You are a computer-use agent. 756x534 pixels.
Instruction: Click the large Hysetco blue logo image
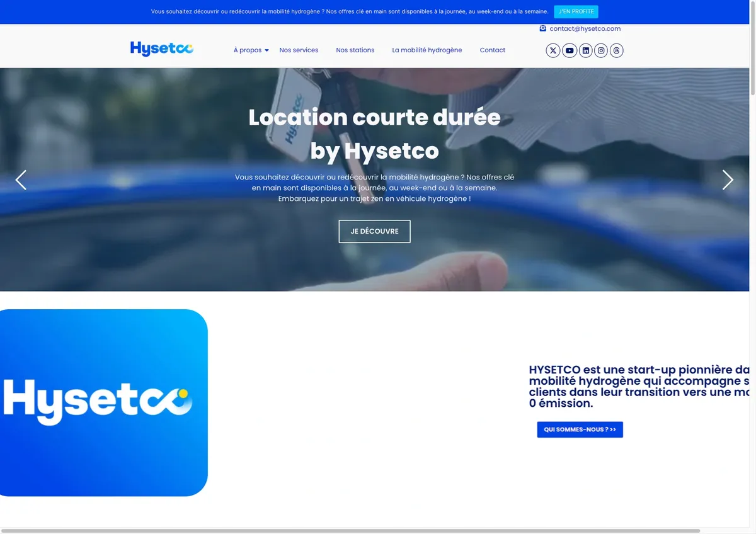point(104,402)
